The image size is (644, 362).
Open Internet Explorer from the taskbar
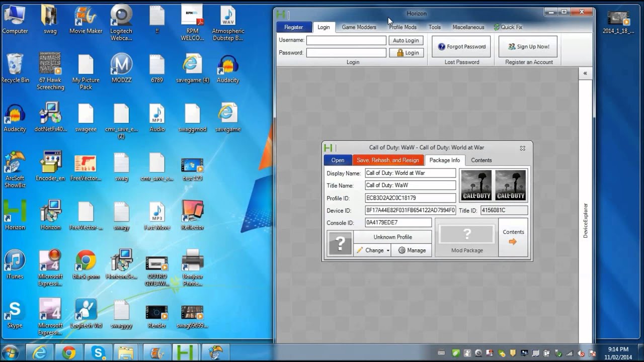40,353
